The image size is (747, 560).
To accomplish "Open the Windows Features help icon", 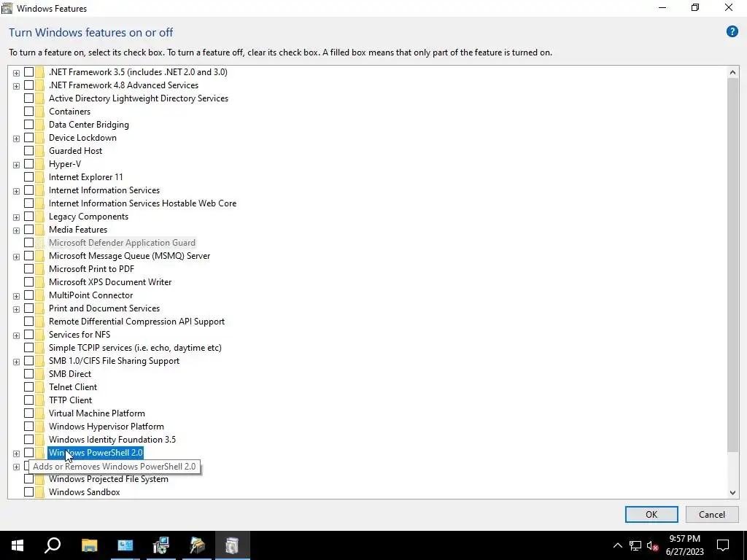I will 732,32.
